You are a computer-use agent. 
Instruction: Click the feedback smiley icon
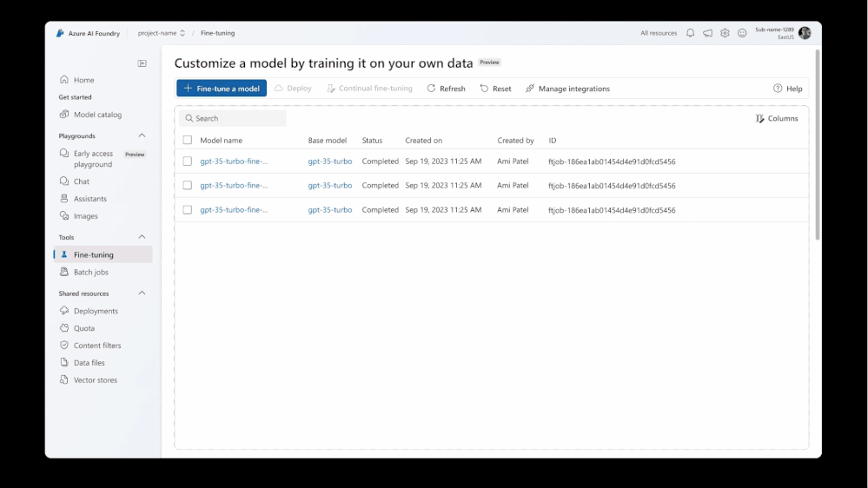tap(742, 33)
